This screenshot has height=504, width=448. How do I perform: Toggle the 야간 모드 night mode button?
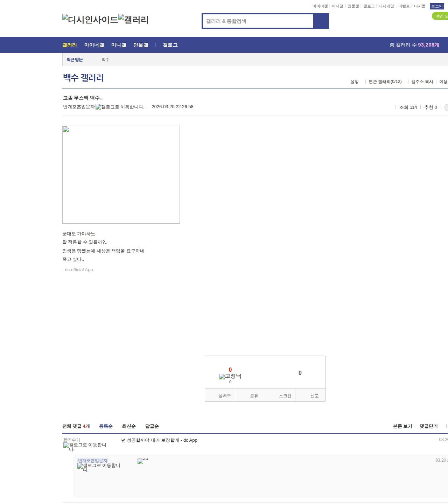440,16
